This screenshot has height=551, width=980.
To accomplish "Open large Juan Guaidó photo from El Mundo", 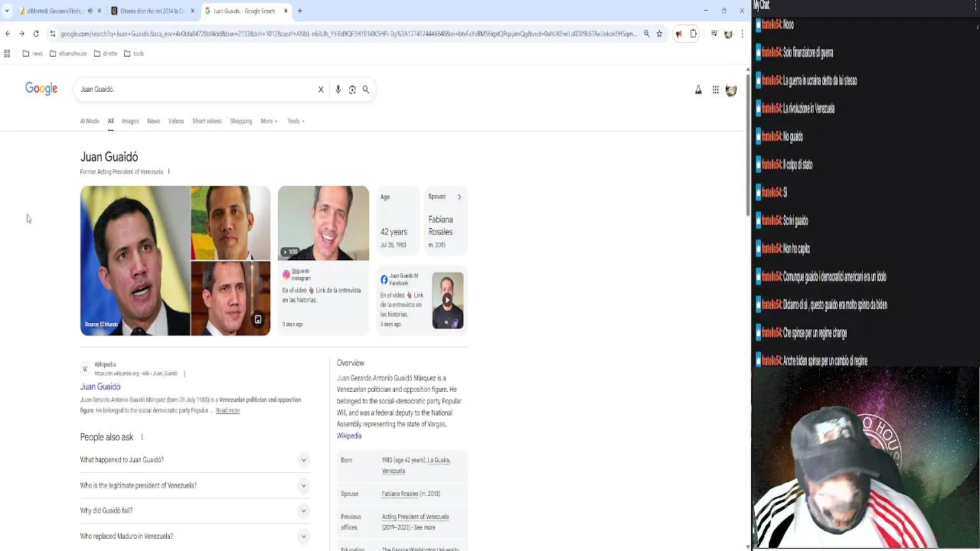I will tap(135, 260).
